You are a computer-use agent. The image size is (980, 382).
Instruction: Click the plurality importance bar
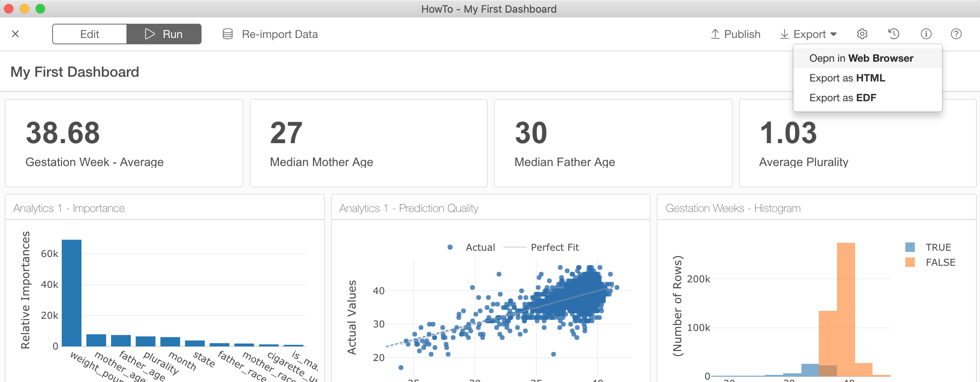pos(145,342)
